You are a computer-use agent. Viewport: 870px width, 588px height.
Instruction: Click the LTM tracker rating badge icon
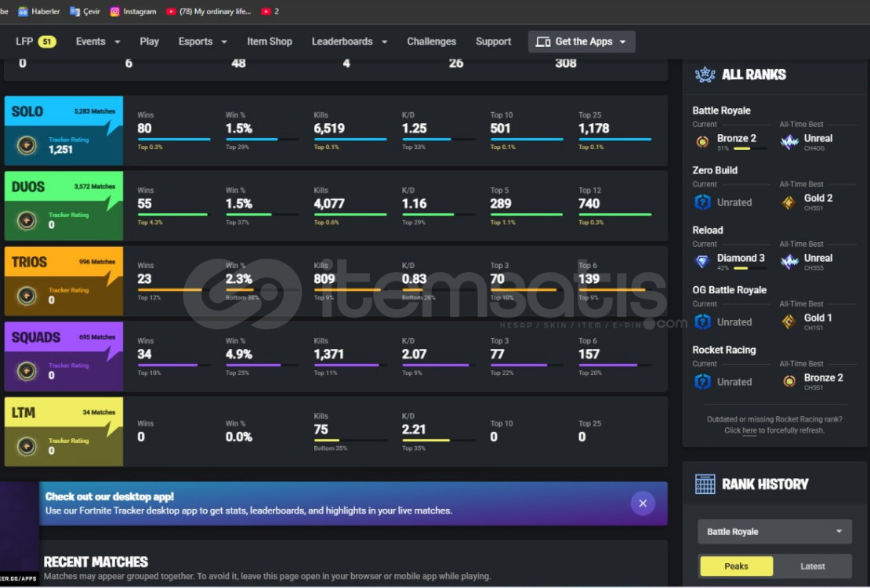pyautogui.click(x=26, y=446)
